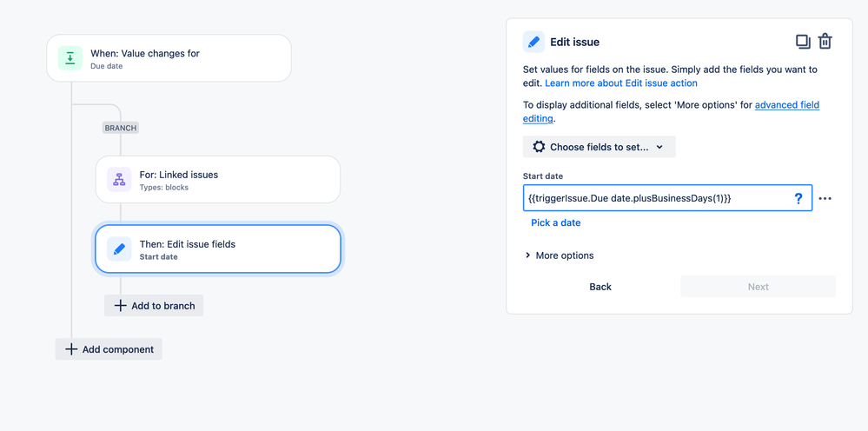Image resolution: width=868 pixels, height=431 pixels.
Task: Click Add component button
Action: coord(109,349)
